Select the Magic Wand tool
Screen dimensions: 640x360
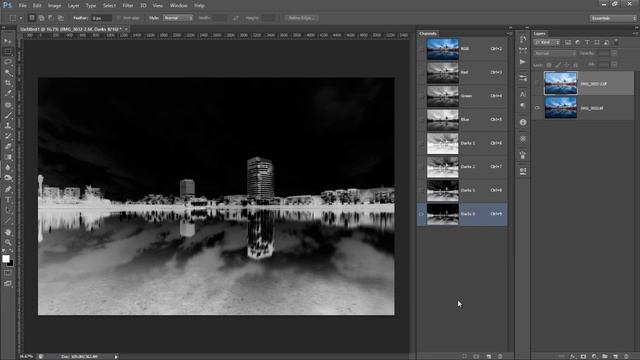coord(8,73)
